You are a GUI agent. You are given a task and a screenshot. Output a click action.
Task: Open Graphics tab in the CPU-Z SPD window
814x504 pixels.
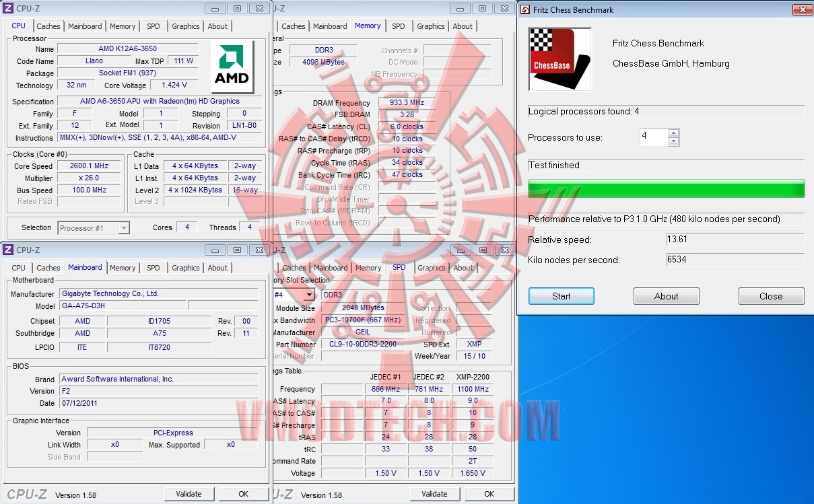432,268
